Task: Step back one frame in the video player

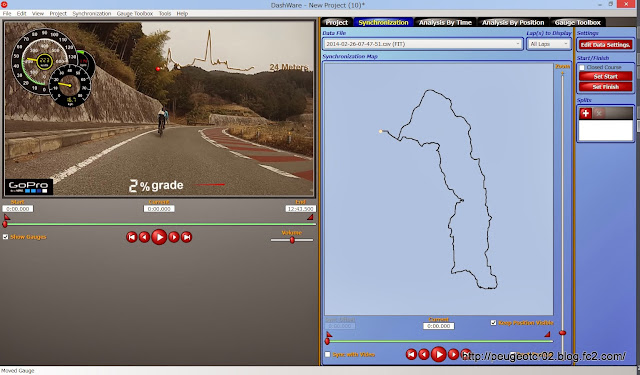Action: tap(144, 237)
